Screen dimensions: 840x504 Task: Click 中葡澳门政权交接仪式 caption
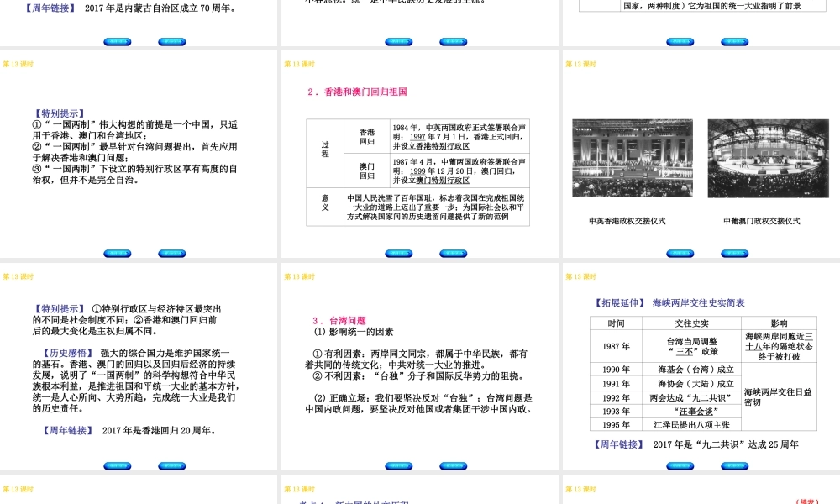pyautogui.click(x=762, y=221)
